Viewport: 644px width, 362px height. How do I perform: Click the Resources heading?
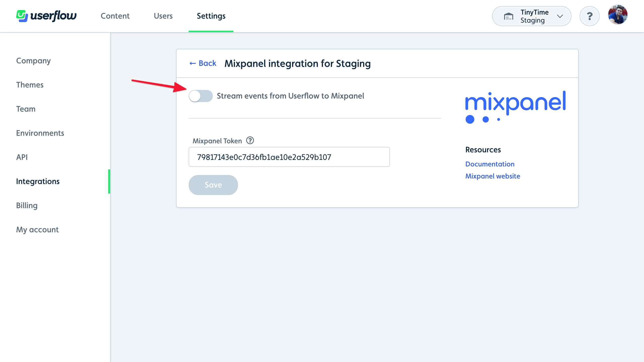pos(483,150)
